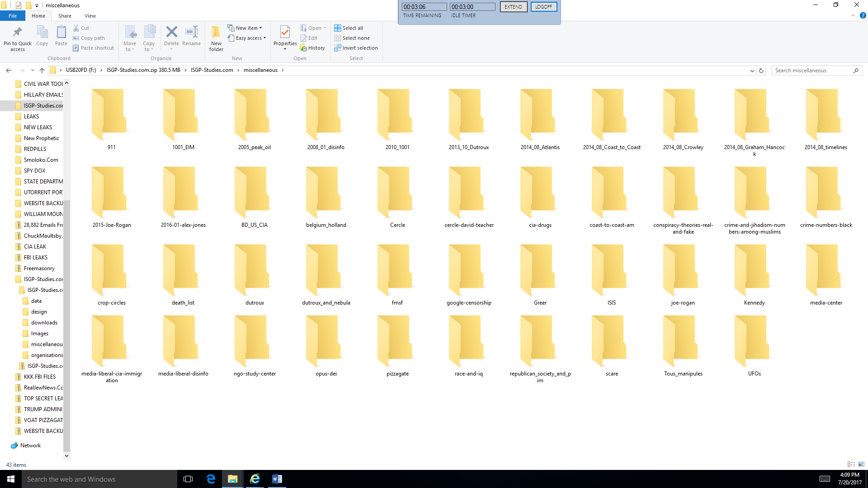
Task: Open the recent locations dropdown
Action: pyautogui.click(x=33, y=70)
